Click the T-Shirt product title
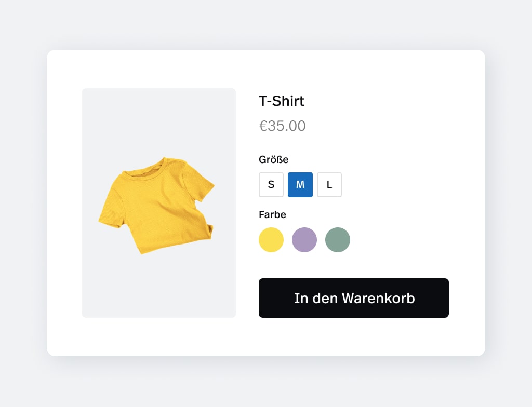 click(x=282, y=101)
